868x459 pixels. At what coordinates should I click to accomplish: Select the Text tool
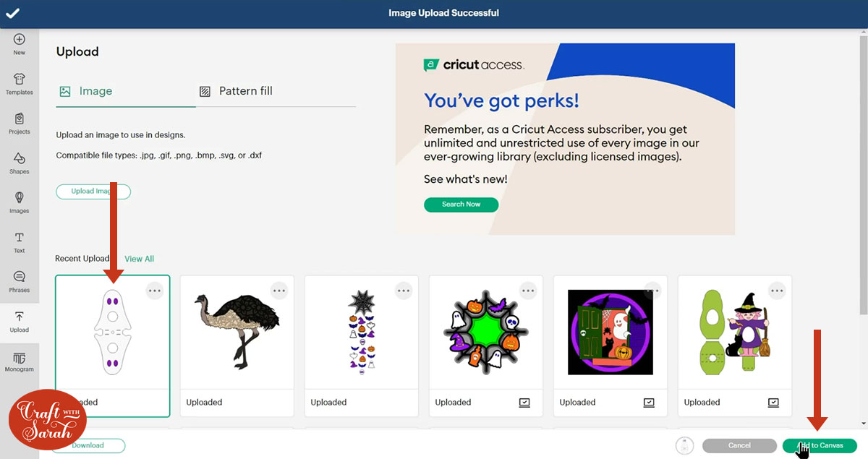click(20, 241)
